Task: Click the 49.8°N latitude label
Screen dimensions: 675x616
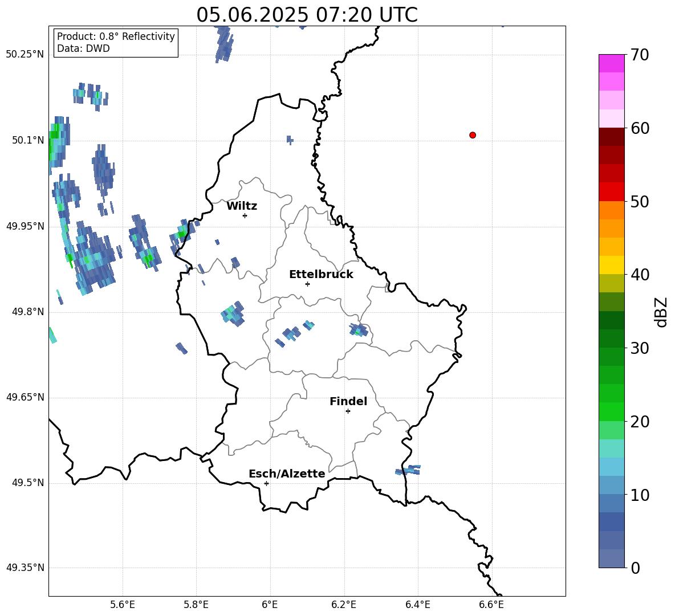Action: point(28,312)
